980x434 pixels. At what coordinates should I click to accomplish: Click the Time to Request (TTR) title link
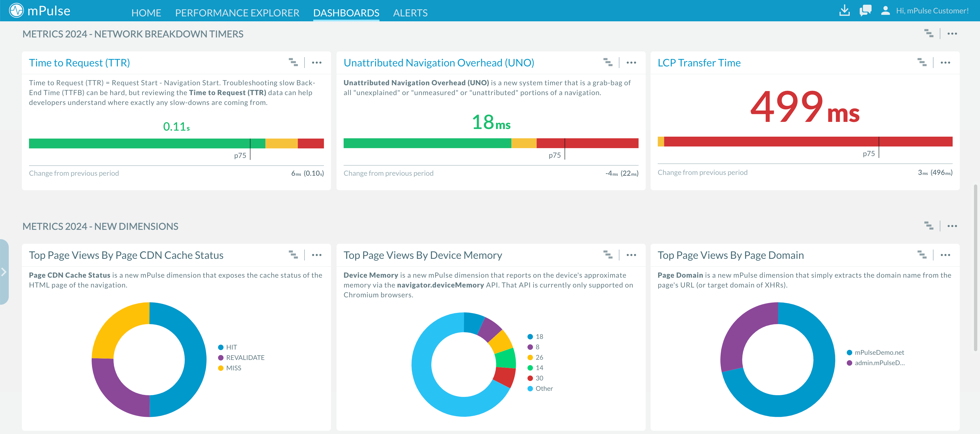pos(80,62)
